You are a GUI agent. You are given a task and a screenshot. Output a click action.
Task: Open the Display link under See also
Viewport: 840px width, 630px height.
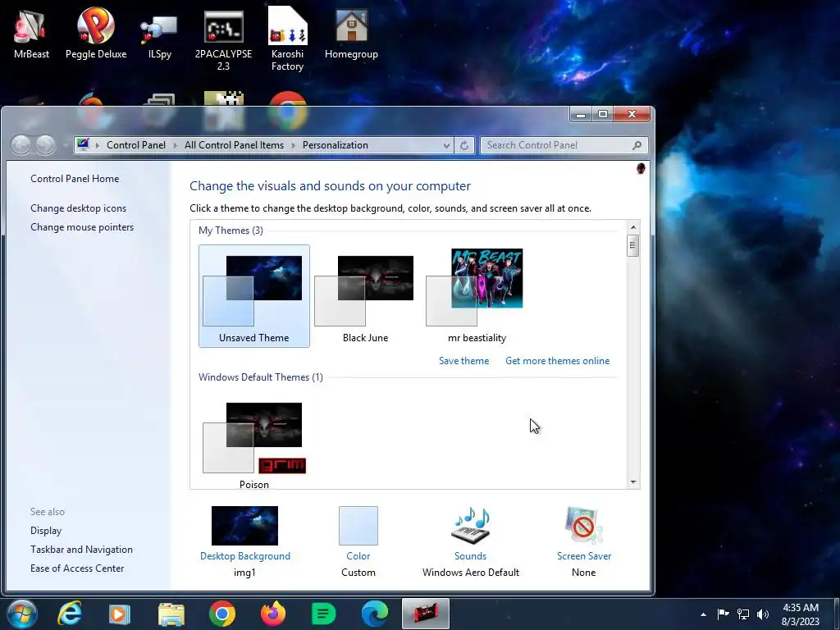point(46,531)
